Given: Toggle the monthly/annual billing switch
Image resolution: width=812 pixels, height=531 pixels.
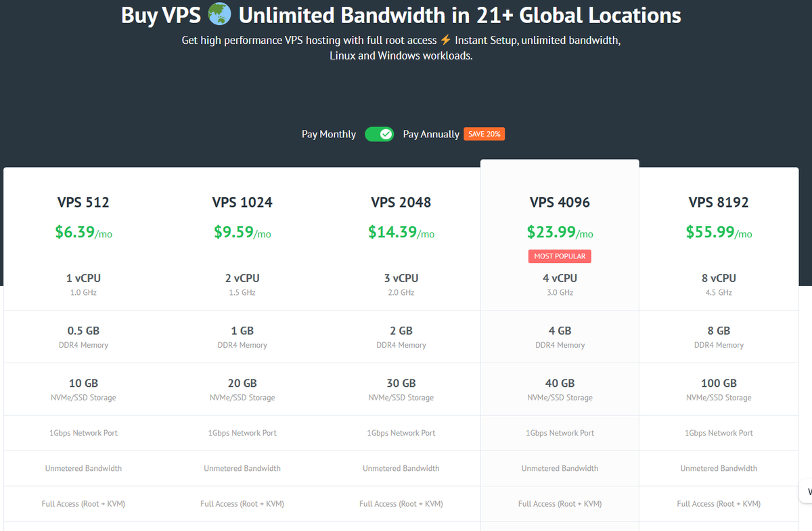Looking at the screenshot, I should [x=379, y=134].
